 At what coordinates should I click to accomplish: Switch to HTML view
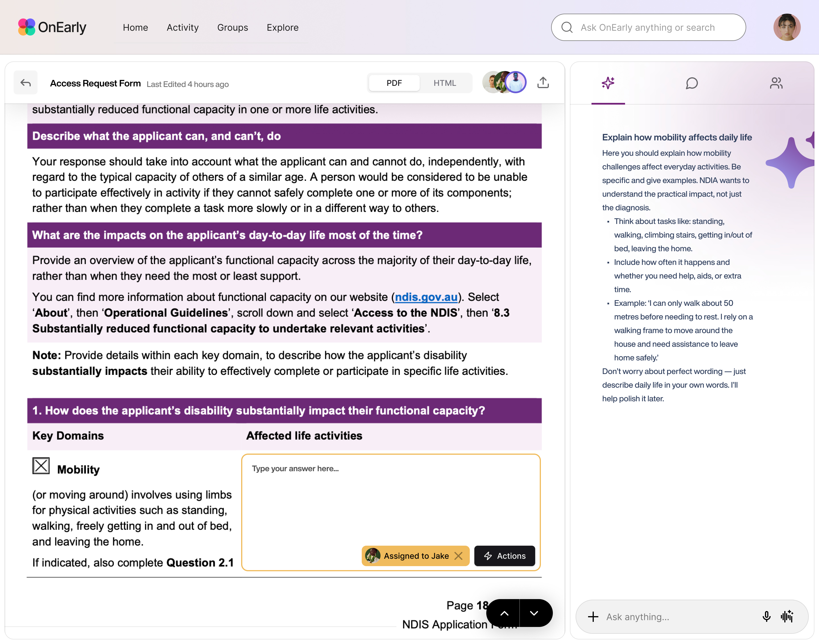[x=444, y=83]
